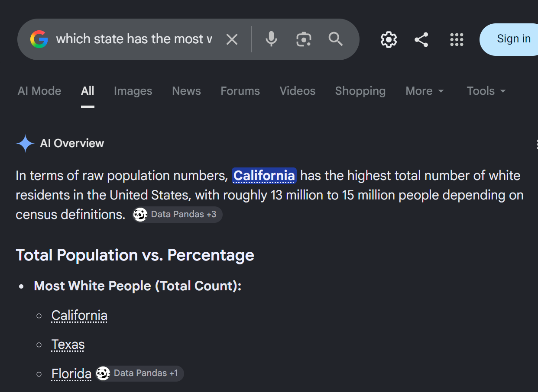Open quick settings gear icon
The height and width of the screenshot is (392, 538).
389,39
